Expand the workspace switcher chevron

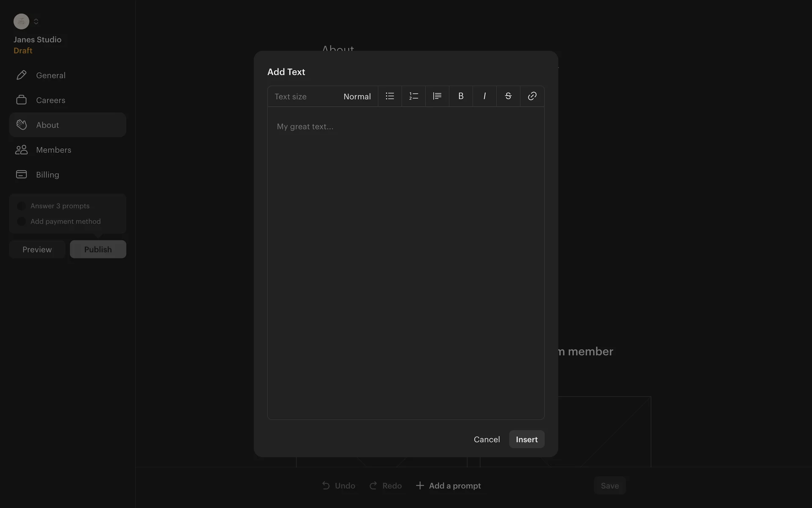[x=36, y=21]
